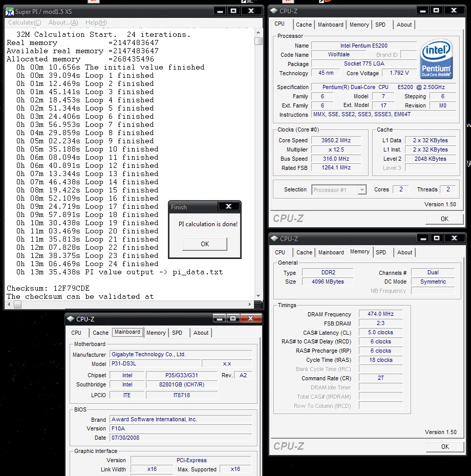Close the Mainboard CPU-Z window
The image size is (471, 476).
click(x=250, y=318)
